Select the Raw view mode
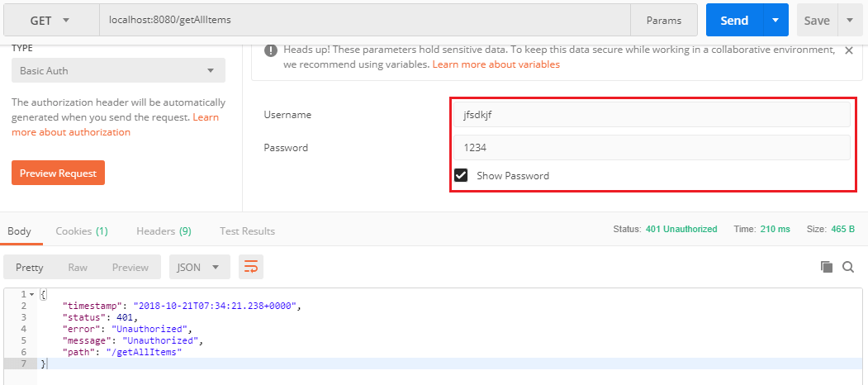The height and width of the screenshot is (385, 868). point(78,267)
